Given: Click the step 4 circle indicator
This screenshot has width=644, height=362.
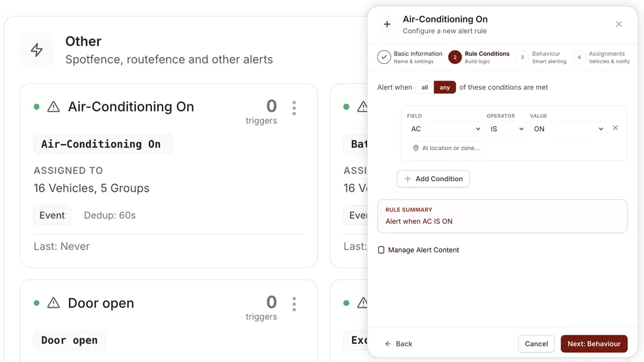Looking at the screenshot, I should tap(579, 57).
